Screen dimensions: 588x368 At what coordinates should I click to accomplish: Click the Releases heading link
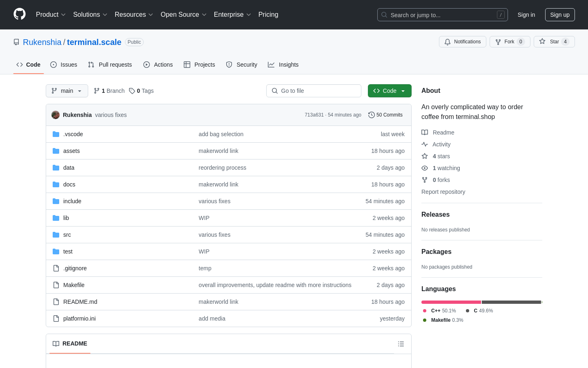435,214
